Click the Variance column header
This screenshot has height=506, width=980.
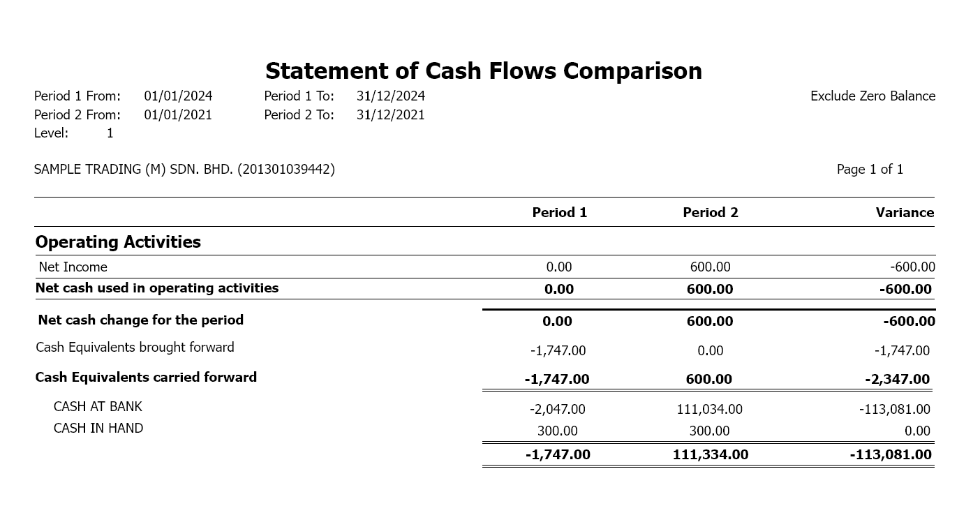905,213
